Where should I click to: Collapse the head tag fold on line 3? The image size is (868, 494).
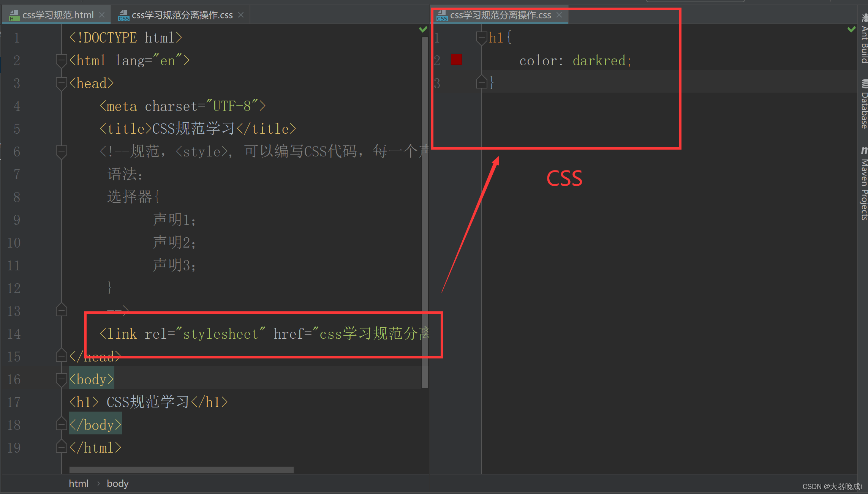click(x=61, y=84)
